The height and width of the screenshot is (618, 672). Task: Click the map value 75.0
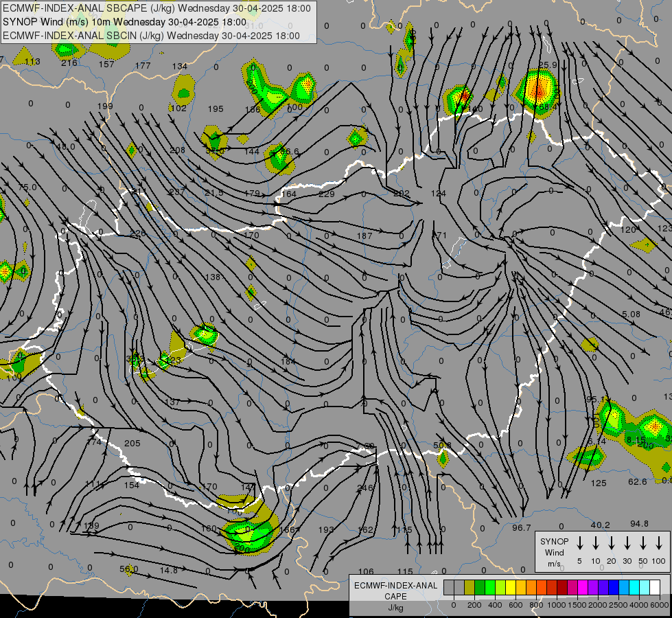click(x=27, y=187)
